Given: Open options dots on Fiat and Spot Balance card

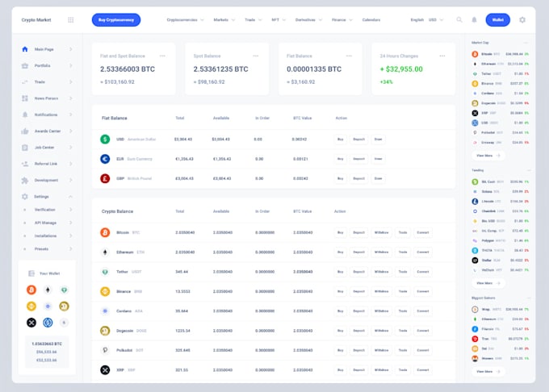Looking at the screenshot, I should click(x=162, y=56).
